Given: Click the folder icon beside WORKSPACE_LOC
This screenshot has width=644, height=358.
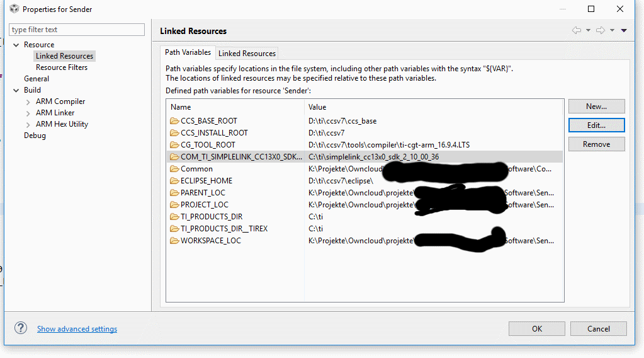Looking at the screenshot, I should pyautogui.click(x=174, y=241).
